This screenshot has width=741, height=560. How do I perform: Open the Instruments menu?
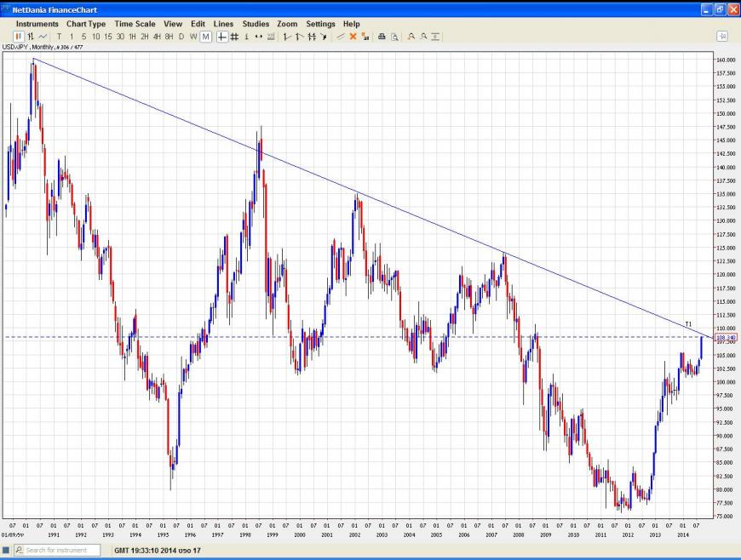[37, 24]
